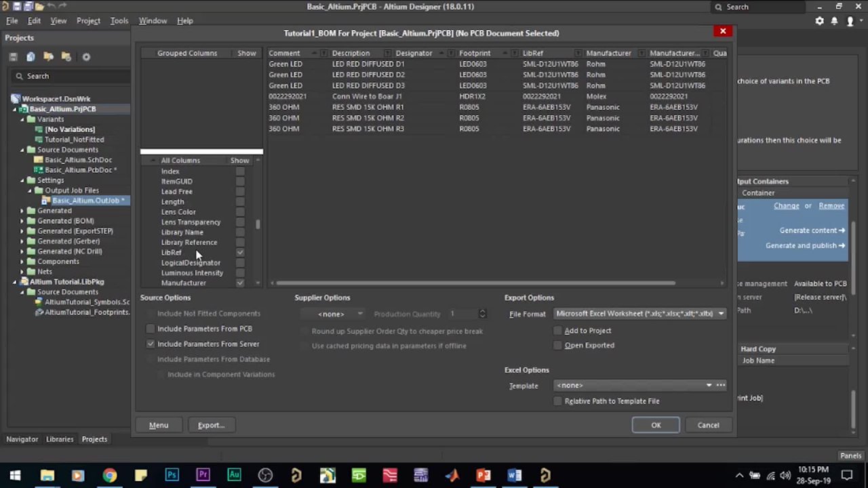Click the Open folder icon in the title bar
Screen dimensions: 868x488
pyautogui.click(x=39, y=7)
